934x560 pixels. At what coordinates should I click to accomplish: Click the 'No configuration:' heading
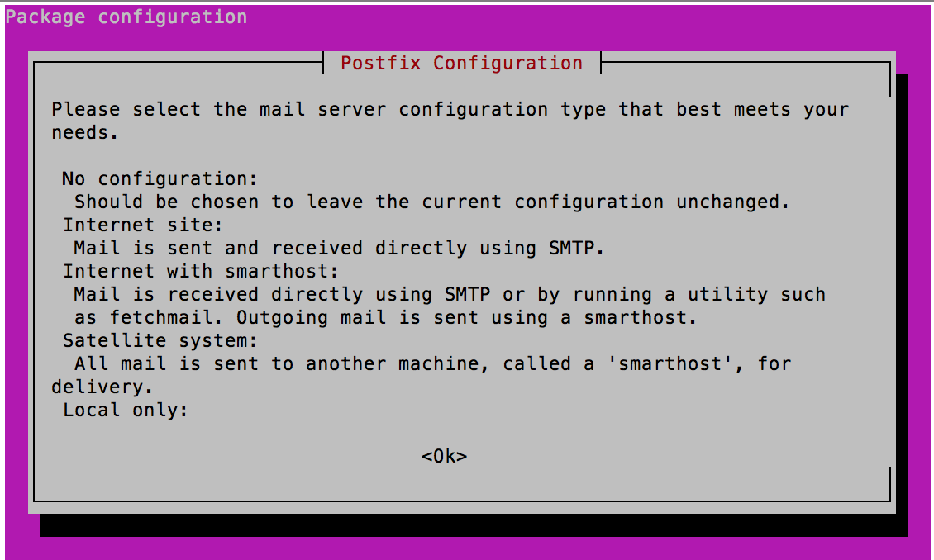(x=160, y=178)
